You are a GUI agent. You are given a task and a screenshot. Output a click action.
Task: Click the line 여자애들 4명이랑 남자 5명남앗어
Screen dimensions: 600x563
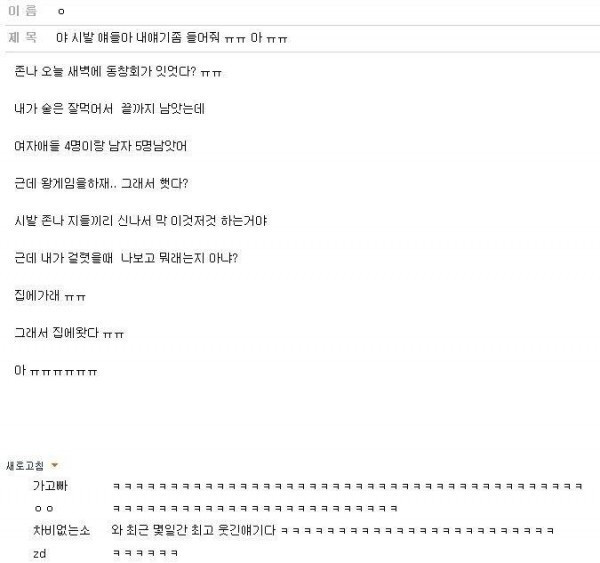click(101, 146)
